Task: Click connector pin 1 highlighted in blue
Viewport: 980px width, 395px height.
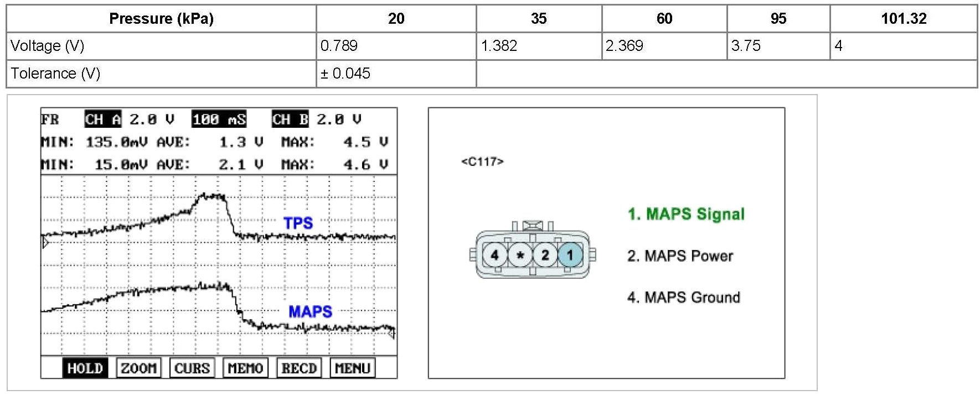Action: coord(570,255)
